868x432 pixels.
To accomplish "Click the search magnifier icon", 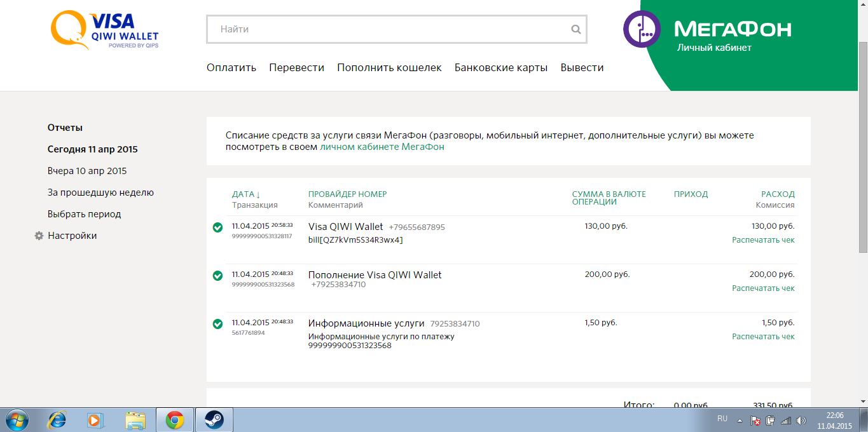I will pos(575,29).
